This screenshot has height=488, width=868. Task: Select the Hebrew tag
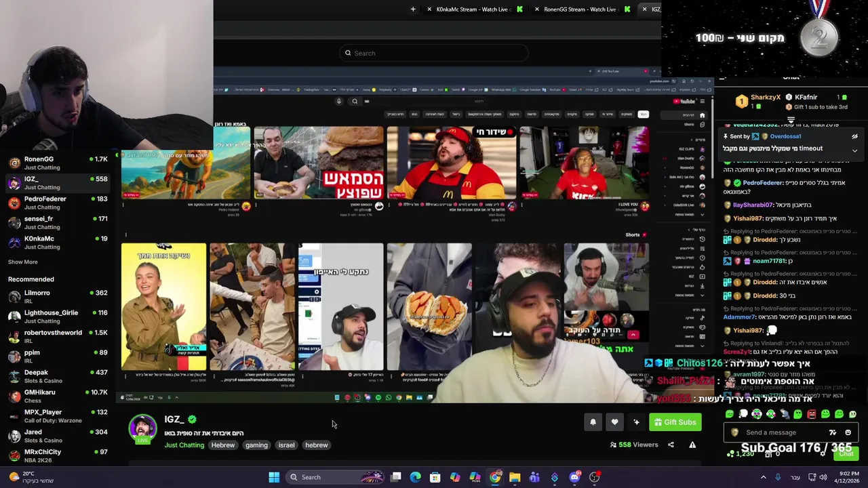coord(223,445)
